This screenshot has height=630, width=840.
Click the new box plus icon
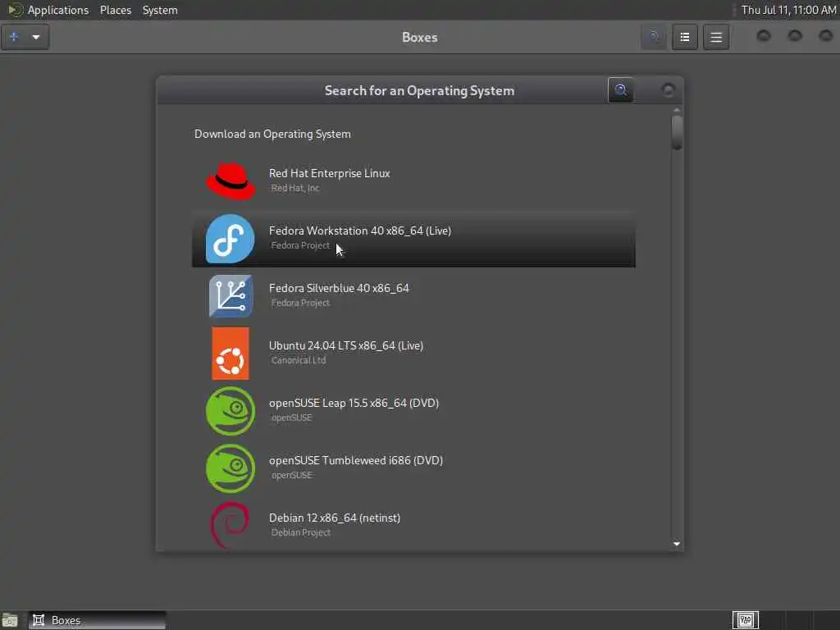(x=15, y=37)
